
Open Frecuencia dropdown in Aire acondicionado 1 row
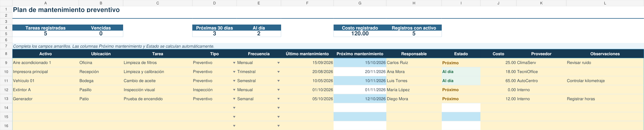click(278, 63)
